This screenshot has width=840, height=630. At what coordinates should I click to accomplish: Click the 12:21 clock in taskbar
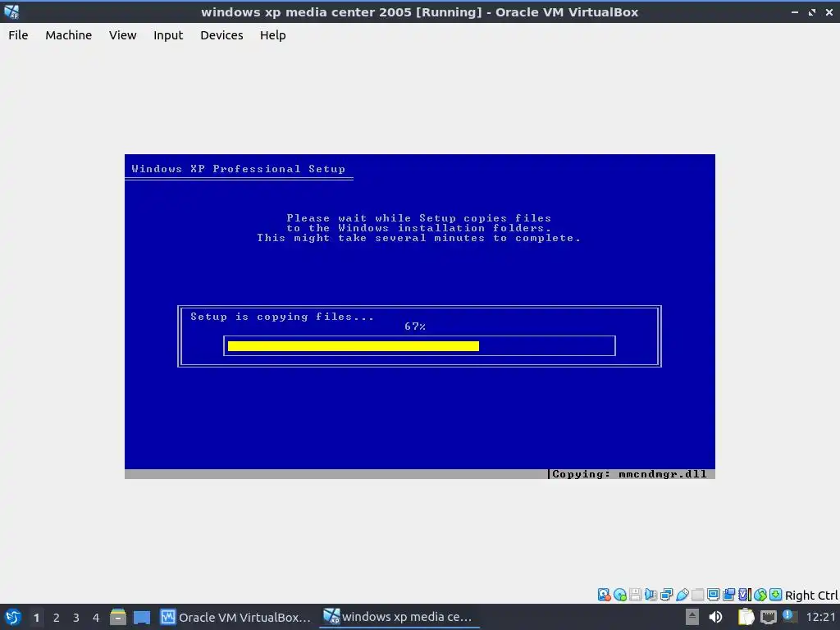(x=820, y=617)
